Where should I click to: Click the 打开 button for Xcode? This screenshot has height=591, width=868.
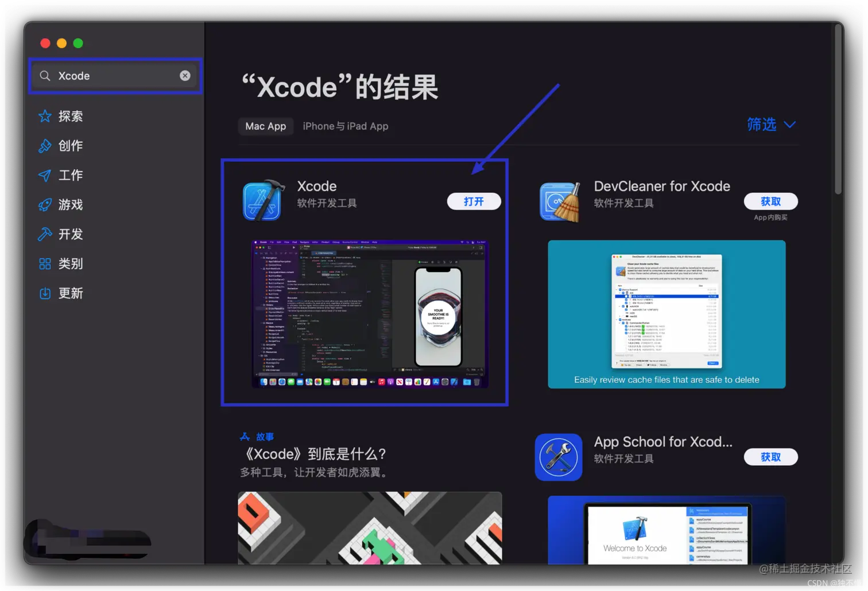pyautogui.click(x=474, y=201)
